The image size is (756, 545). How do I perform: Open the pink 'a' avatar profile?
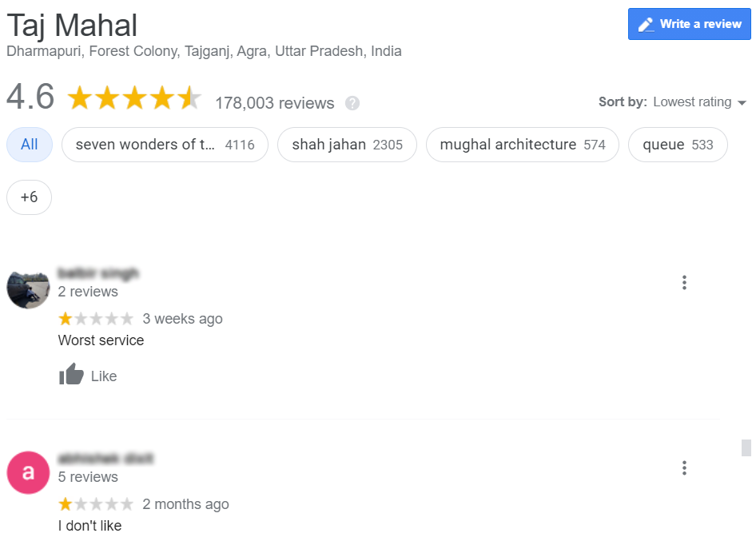coord(28,472)
